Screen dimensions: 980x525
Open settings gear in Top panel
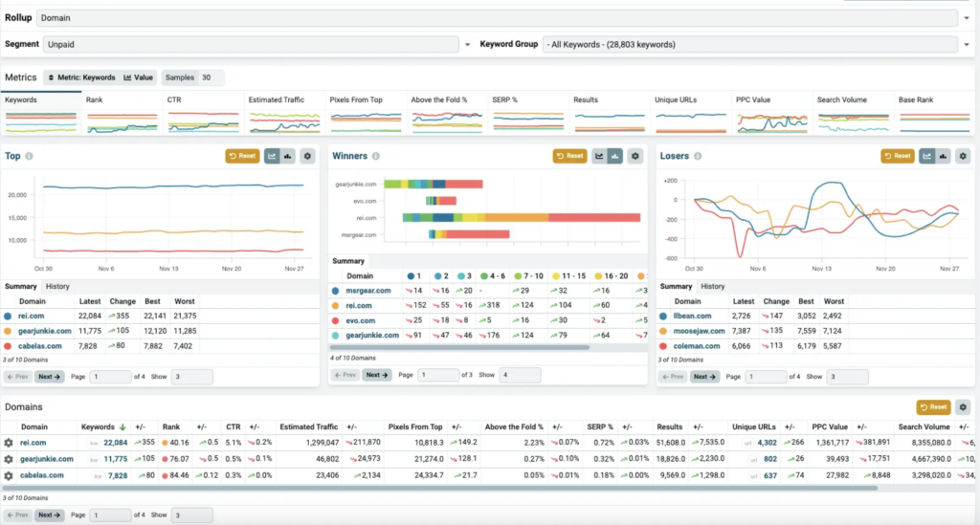(307, 156)
